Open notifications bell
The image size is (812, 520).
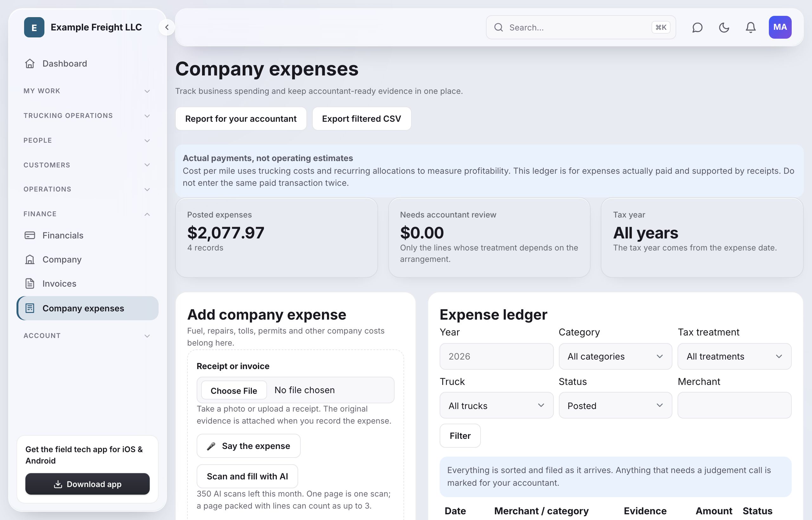pyautogui.click(x=750, y=27)
